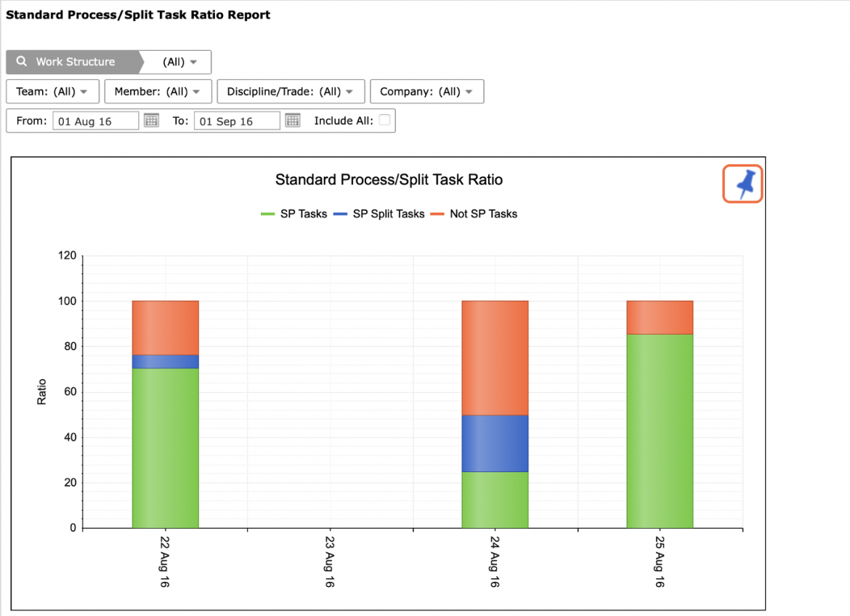Click the Work Structure search magnifier icon
Screen dimensions: 850x616
point(22,61)
